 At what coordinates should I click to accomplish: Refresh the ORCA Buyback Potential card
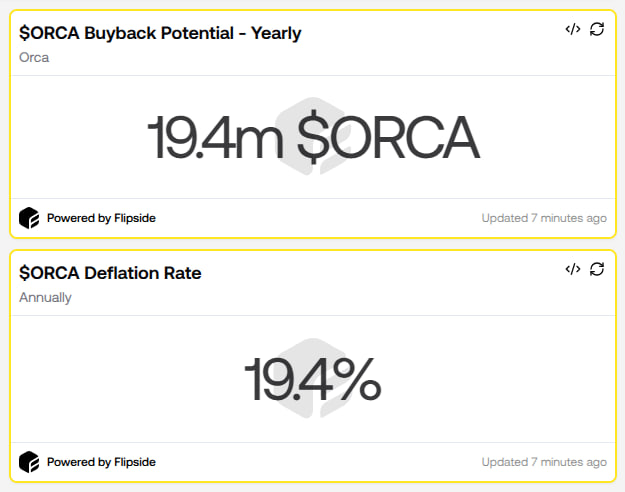coord(597,29)
